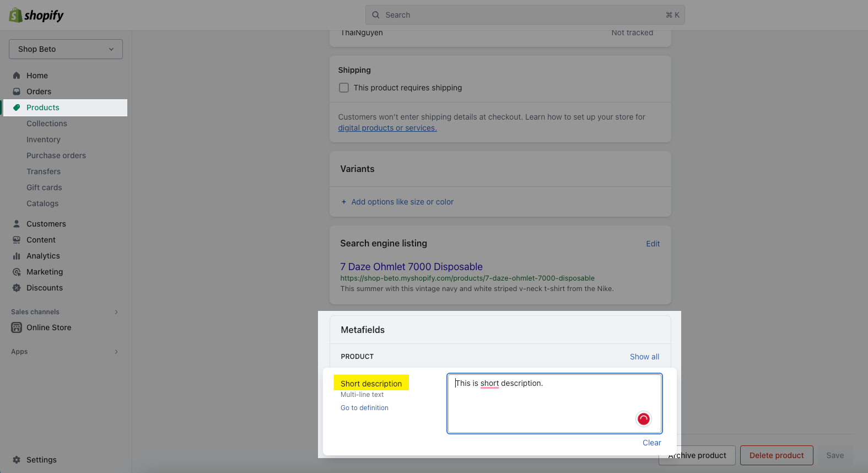The image size is (868, 473).
Task: Click the Orders inbox icon
Action: coord(17,92)
